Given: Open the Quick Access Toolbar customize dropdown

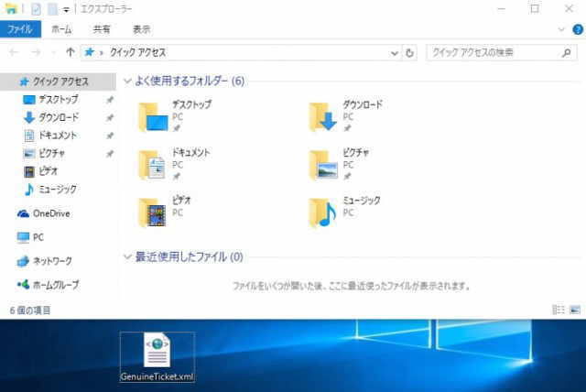Looking at the screenshot, I should coord(66,10).
